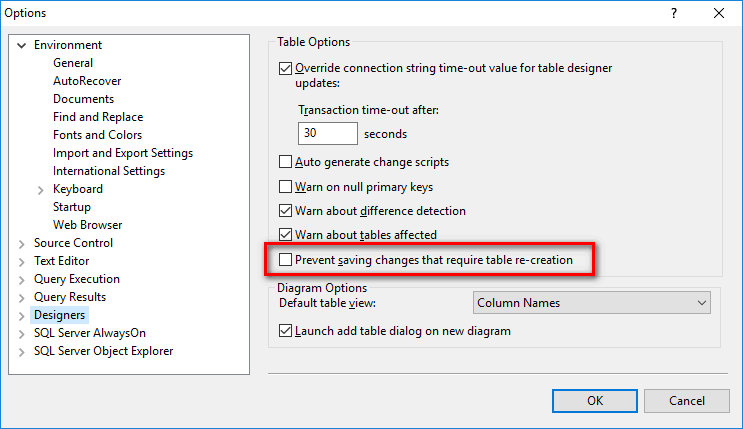Toggle Auto generate change scripts checkbox
This screenshot has height=429, width=743.
(287, 162)
